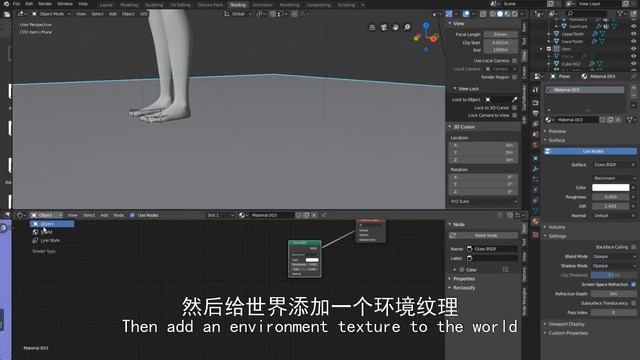This screenshot has height=360, width=640.
Task: Click the camera view icon in viewport
Action: 384,27
